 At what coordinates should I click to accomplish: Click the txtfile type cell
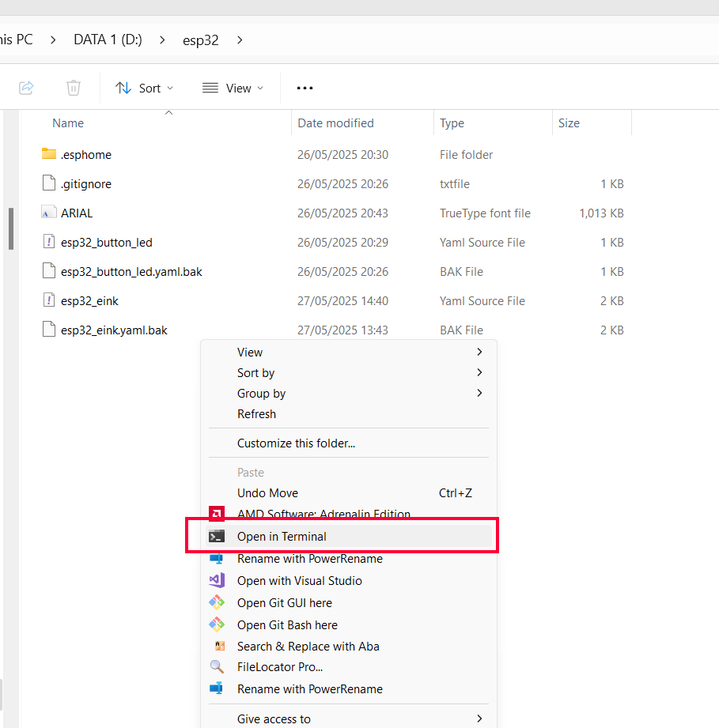pyautogui.click(x=454, y=184)
